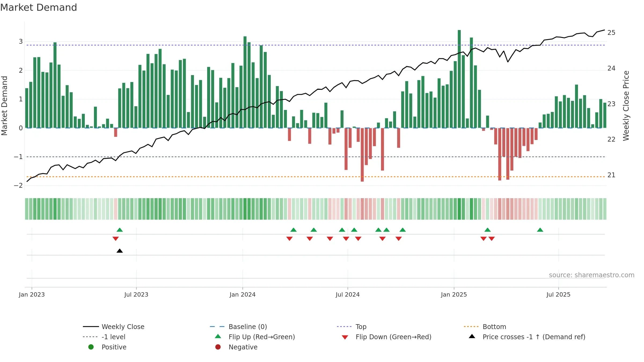
Task: Click the last green flip-up triangle near Jul 2025
Action: [x=540, y=230]
